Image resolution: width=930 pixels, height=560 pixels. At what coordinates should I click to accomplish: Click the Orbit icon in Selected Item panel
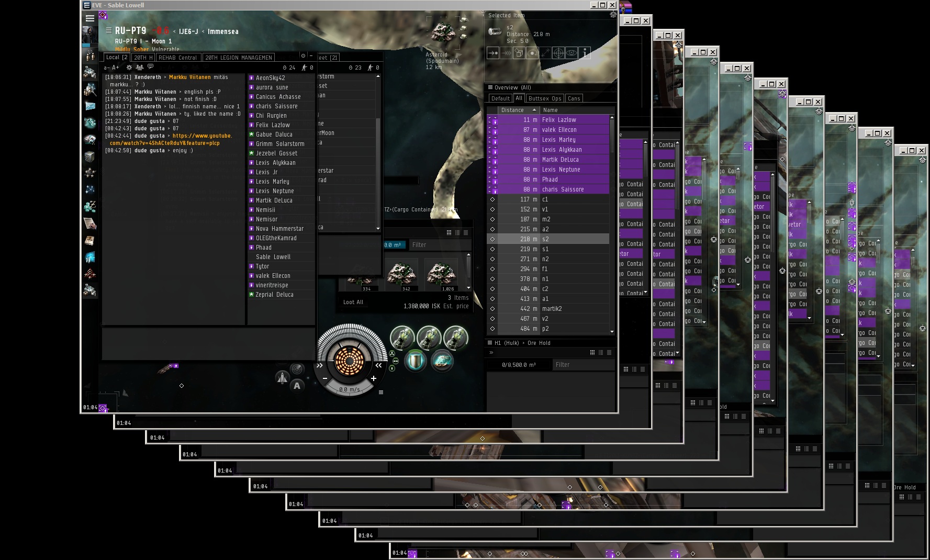[532, 53]
